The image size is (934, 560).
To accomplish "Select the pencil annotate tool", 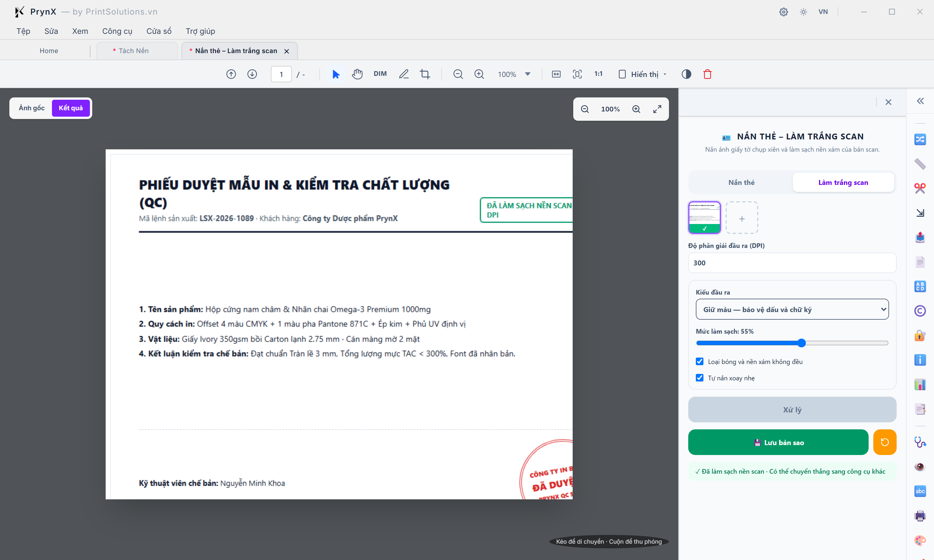I will [x=404, y=74].
